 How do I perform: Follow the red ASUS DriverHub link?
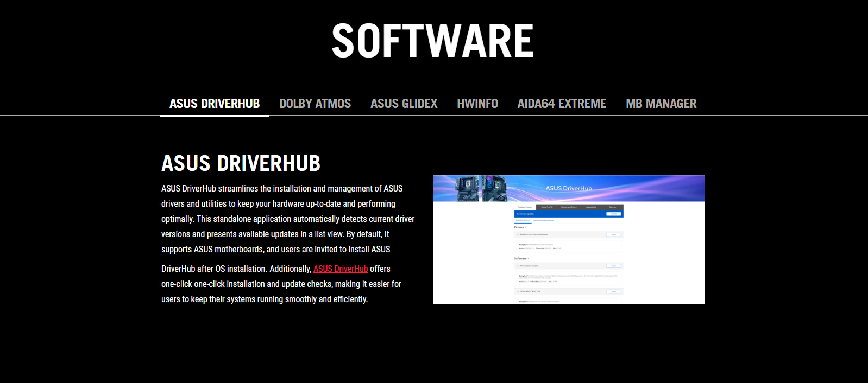[341, 269]
